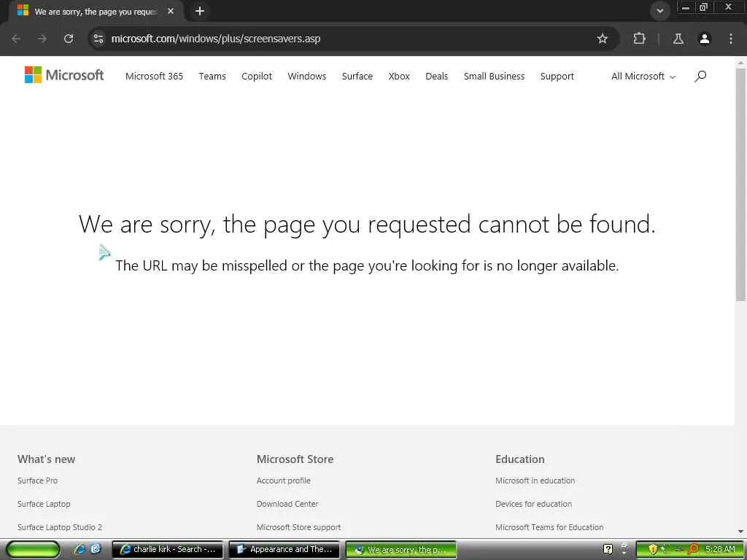Click the 'What's new' footer heading
The height and width of the screenshot is (560, 747).
click(x=46, y=459)
